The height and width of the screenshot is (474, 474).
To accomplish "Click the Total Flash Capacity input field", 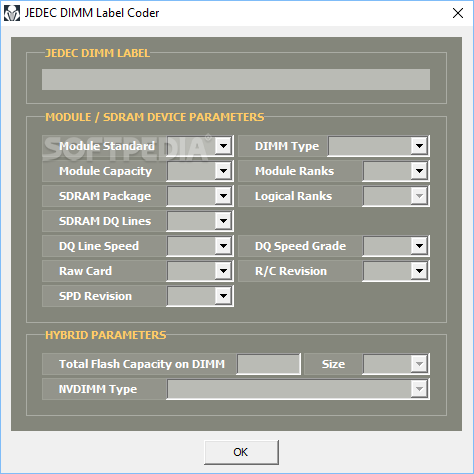I will tap(268, 364).
